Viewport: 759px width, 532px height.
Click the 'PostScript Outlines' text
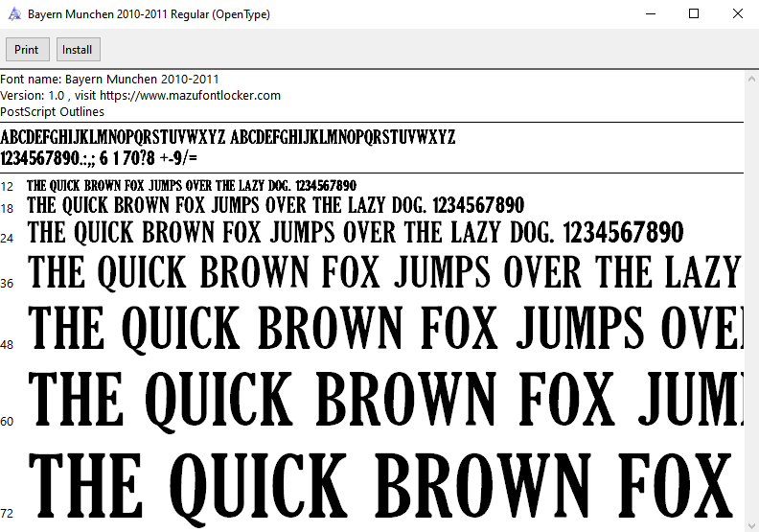pyautogui.click(x=53, y=112)
